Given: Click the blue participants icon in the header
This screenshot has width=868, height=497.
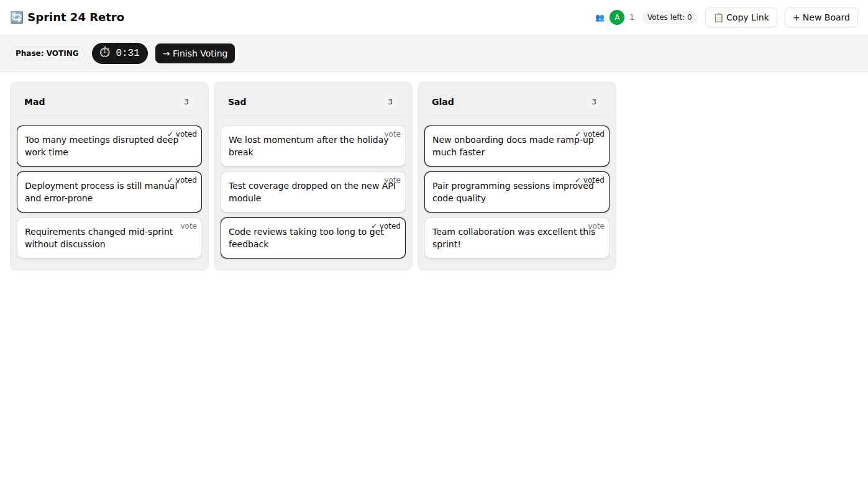Looking at the screenshot, I should click(x=599, y=17).
